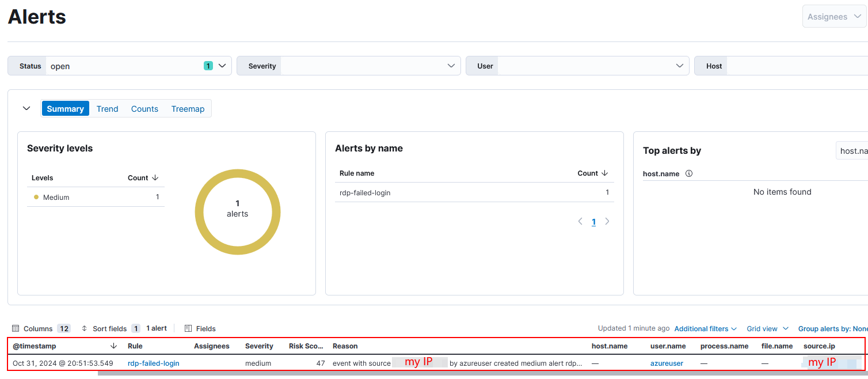Expand the Severity filter dropdown
The height and width of the screenshot is (379, 868).
349,66
